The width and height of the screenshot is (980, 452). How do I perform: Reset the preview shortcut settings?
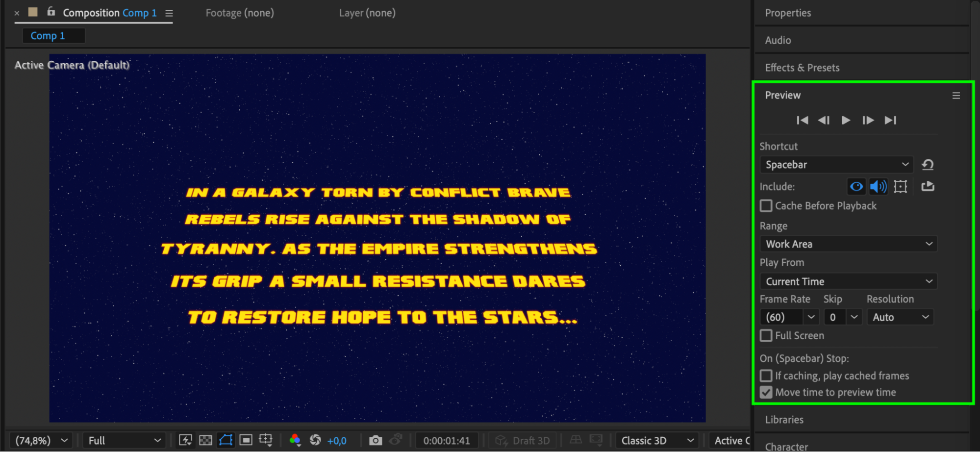928,165
